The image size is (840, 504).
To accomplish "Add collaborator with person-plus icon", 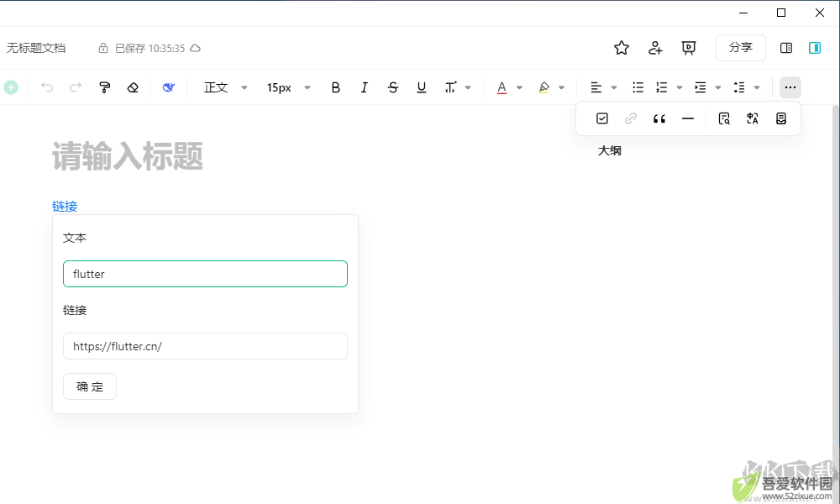I will (655, 48).
